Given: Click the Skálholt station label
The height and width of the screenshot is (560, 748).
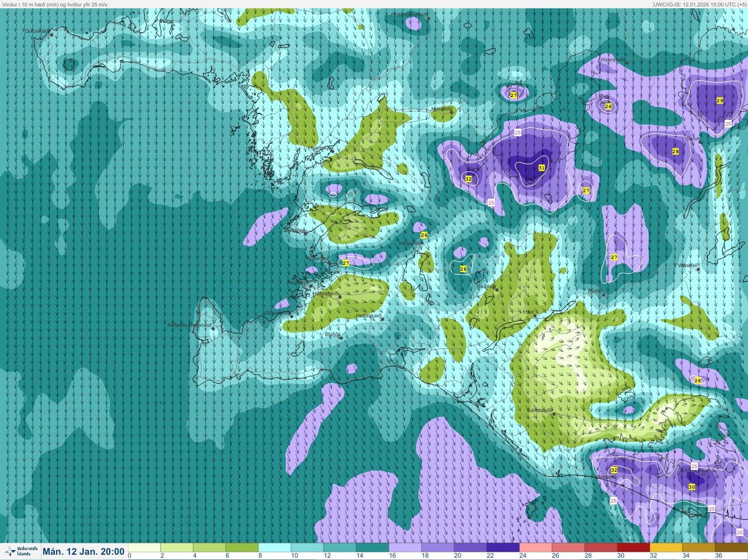Looking at the screenshot, I should 486,286.
